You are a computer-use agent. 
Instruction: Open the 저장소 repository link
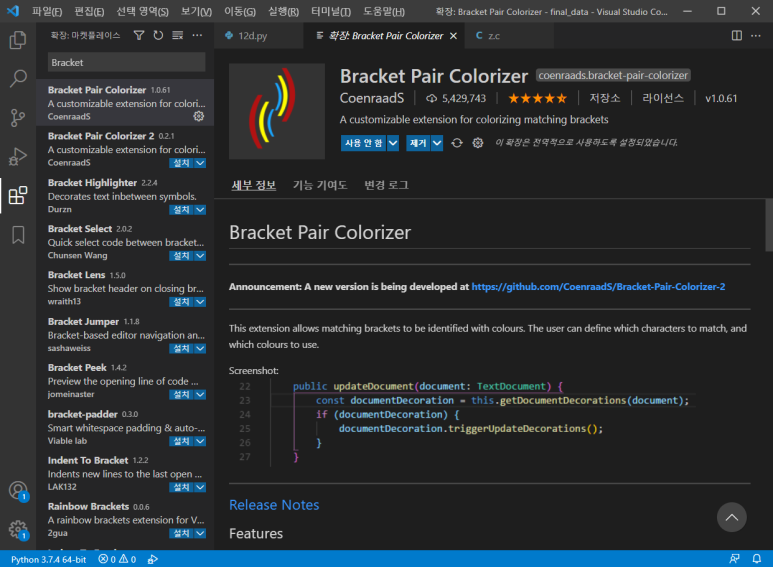[605, 98]
